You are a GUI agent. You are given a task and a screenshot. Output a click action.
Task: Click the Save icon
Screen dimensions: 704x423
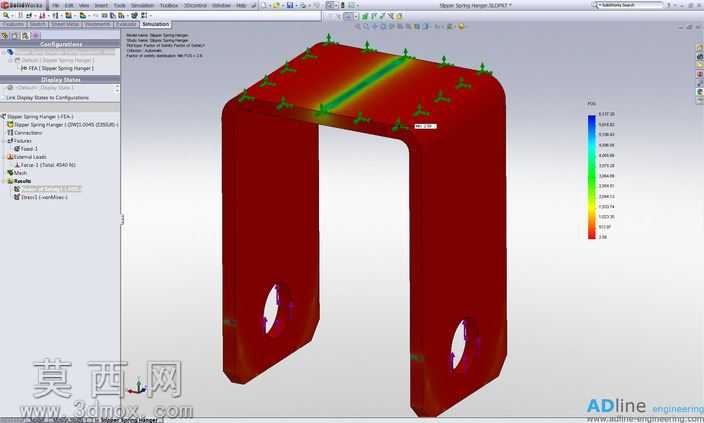point(290,5)
